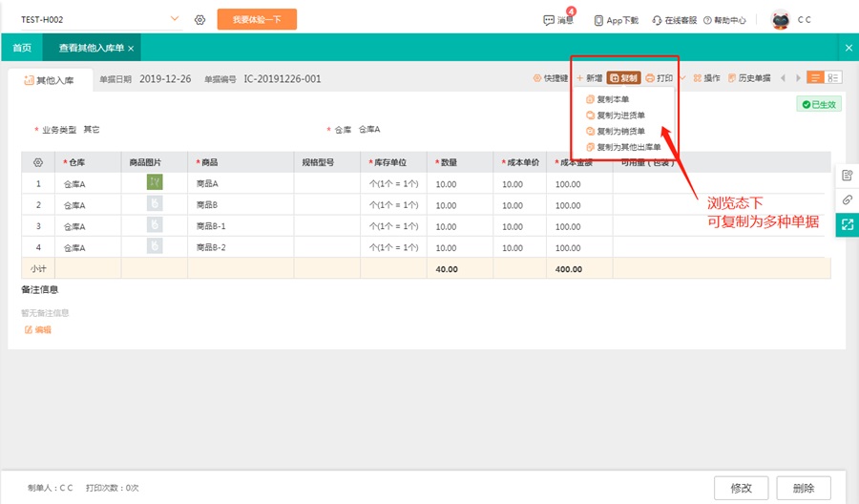Image resolution: width=859 pixels, height=504 pixels.
Task: Click the 打印次数 print count text
Action: 113,488
